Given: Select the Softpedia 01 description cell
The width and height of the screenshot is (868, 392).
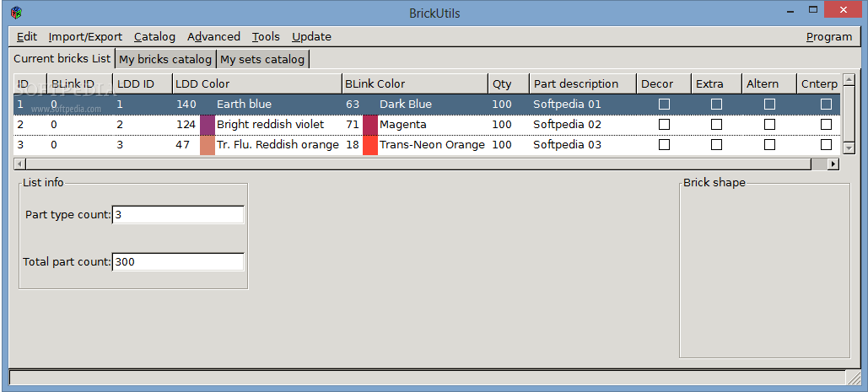Looking at the screenshot, I should click(x=567, y=104).
